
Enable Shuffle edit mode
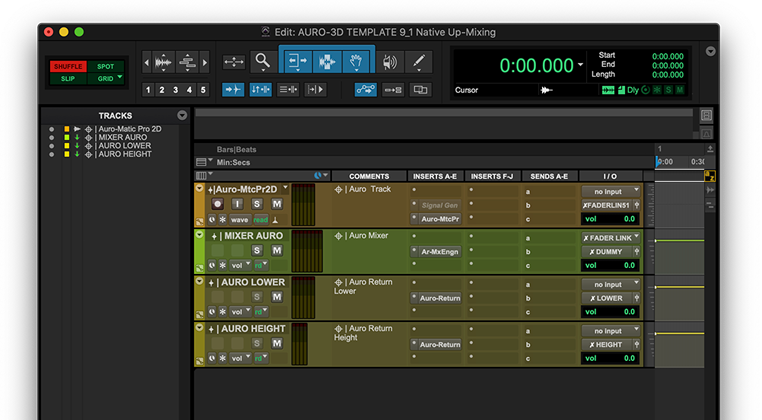[x=67, y=65]
